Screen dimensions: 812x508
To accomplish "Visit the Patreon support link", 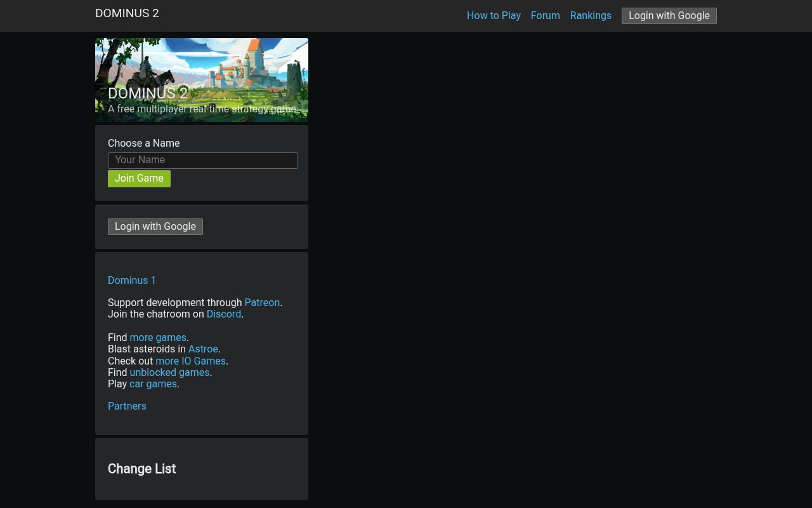I will point(262,302).
